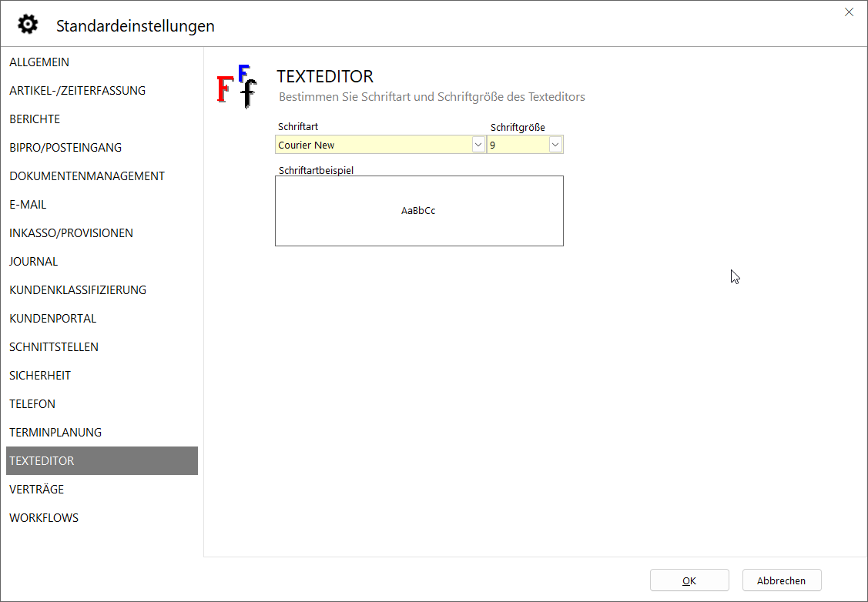Select DOKUMENTENMANAGEMENT category
This screenshot has height=602, width=868.
point(87,176)
